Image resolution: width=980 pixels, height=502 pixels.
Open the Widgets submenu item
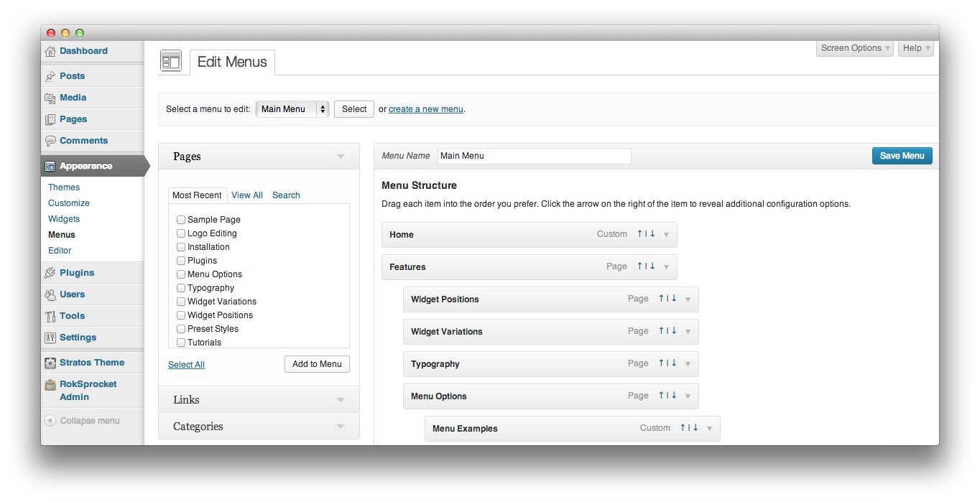pos(64,219)
